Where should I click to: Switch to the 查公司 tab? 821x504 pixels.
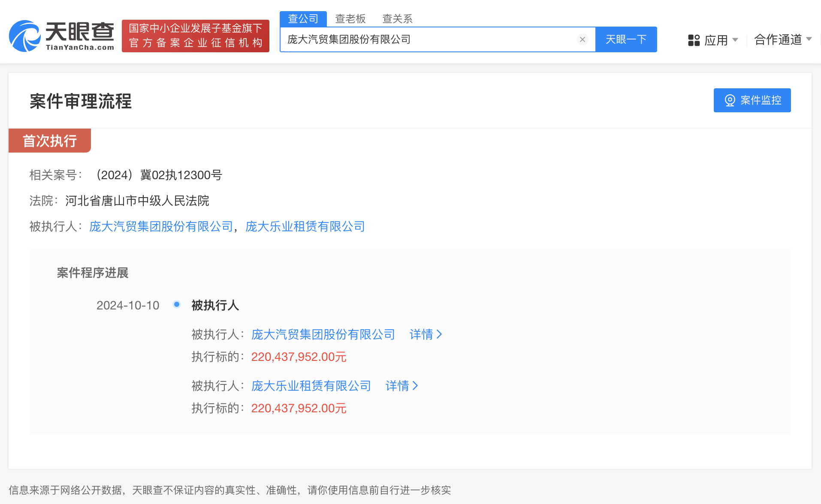point(303,19)
